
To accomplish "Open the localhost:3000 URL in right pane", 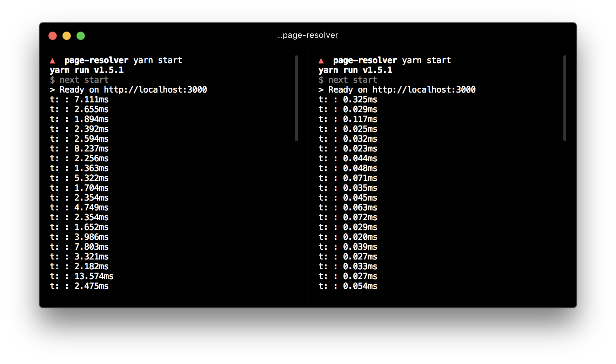I will coord(424,90).
